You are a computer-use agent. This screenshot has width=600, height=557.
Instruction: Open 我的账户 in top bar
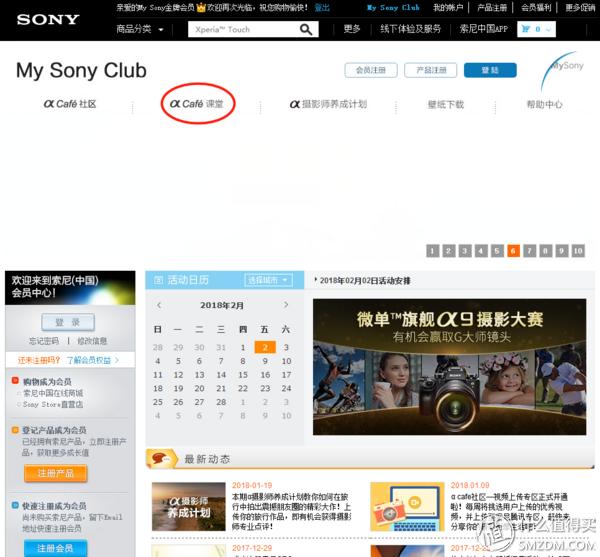[x=448, y=8]
